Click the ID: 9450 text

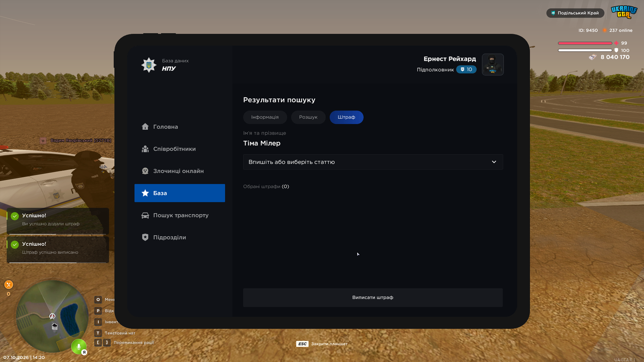(588, 31)
